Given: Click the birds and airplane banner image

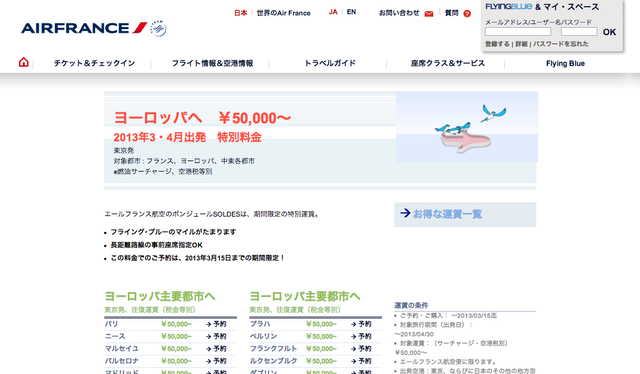Looking at the screenshot, I should pyautogui.click(x=467, y=127).
